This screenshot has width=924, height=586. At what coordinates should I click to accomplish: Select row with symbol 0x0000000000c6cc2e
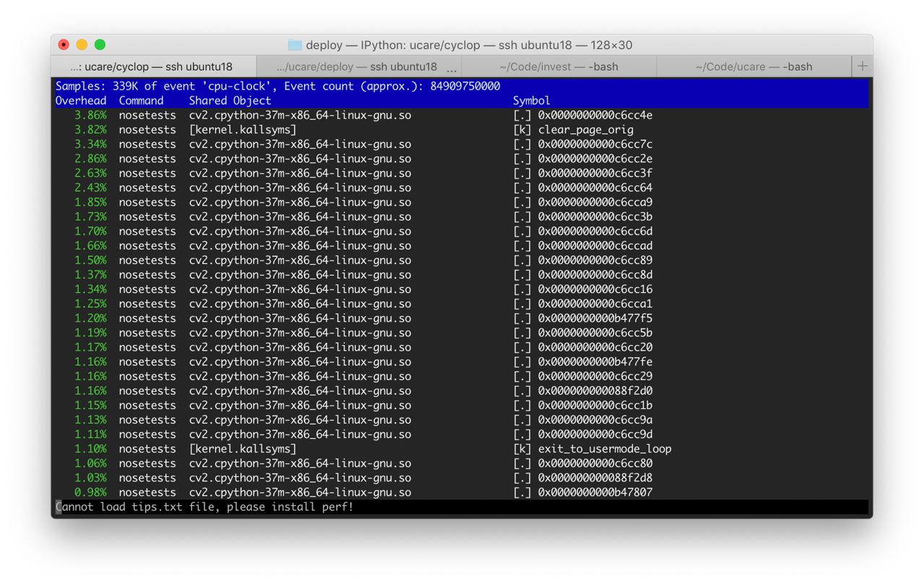pos(462,159)
